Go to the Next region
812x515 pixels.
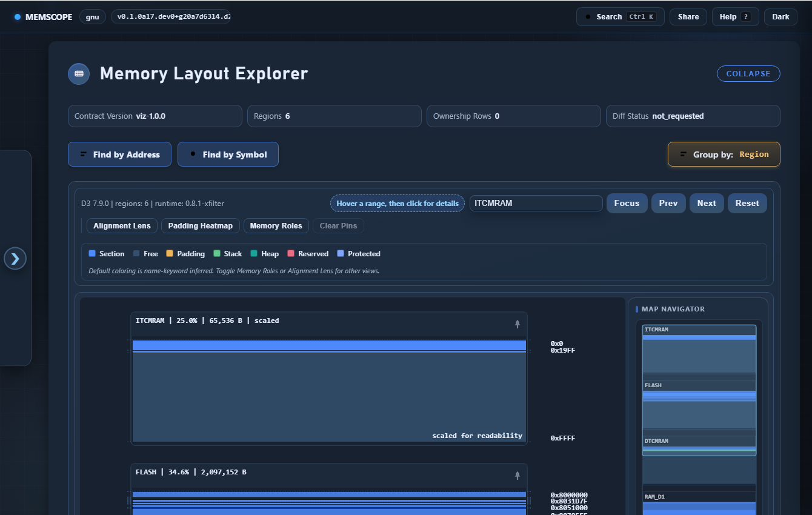point(707,204)
